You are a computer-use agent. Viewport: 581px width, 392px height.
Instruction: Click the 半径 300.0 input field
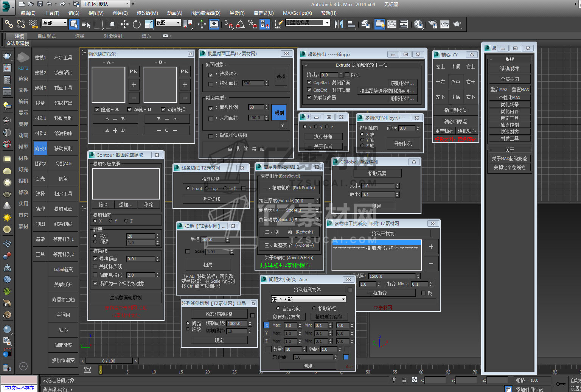point(213,240)
